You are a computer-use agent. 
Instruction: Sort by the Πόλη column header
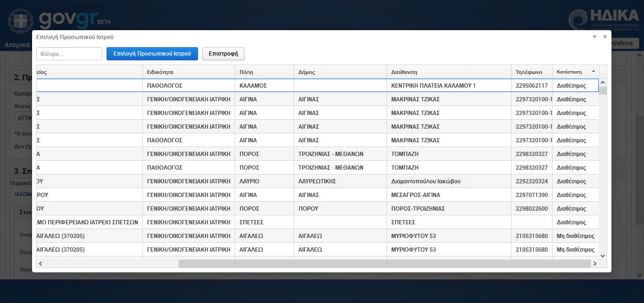point(247,72)
